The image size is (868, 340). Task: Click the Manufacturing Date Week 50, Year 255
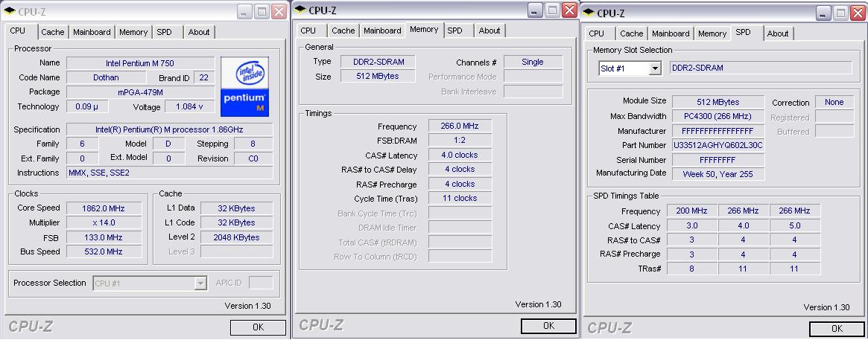(718, 173)
